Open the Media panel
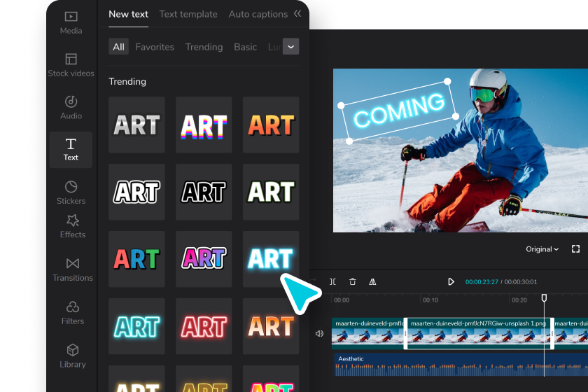The height and width of the screenshot is (392, 588). coord(71,23)
